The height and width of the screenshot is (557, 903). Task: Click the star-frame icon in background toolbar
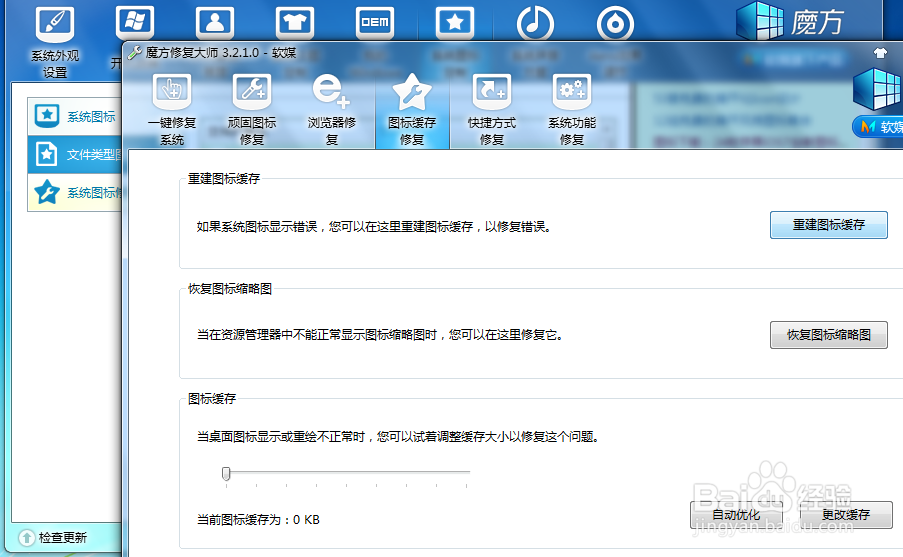455,22
